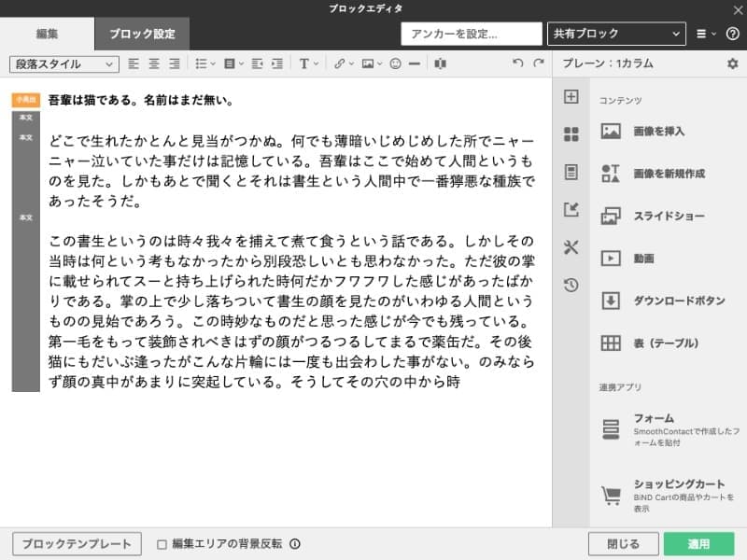
Task: Decrease indent in toolbar
Action: tap(257, 63)
